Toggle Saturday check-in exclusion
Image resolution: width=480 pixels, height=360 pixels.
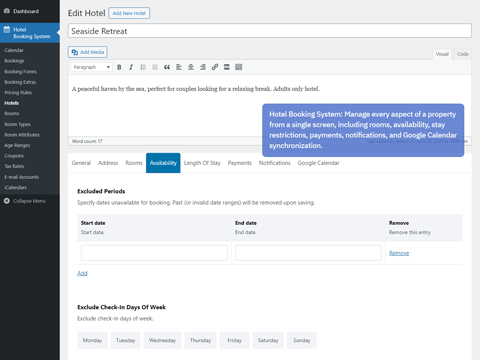(268, 340)
